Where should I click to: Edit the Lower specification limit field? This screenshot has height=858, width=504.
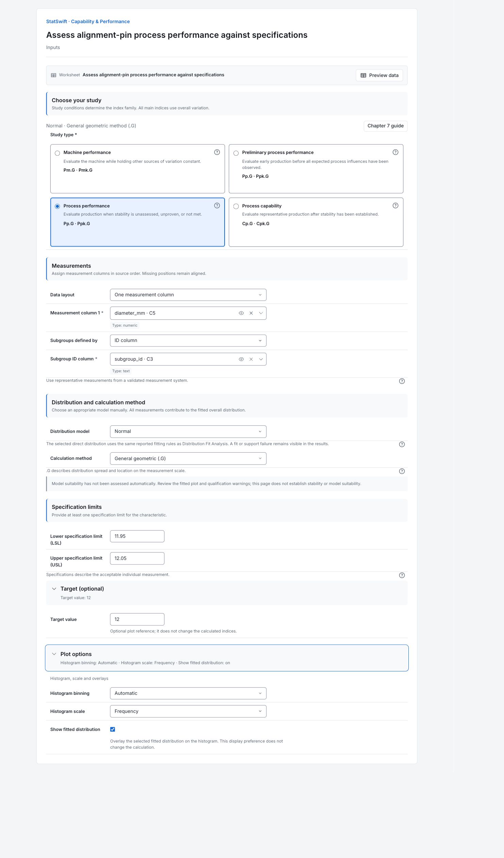(137, 536)
